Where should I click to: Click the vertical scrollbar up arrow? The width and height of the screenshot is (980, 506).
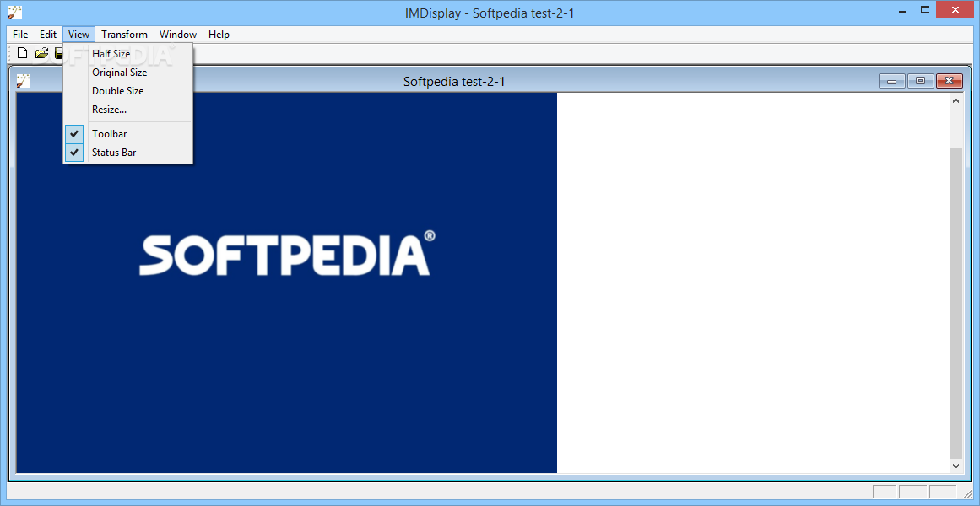click(x=956, y=100)
